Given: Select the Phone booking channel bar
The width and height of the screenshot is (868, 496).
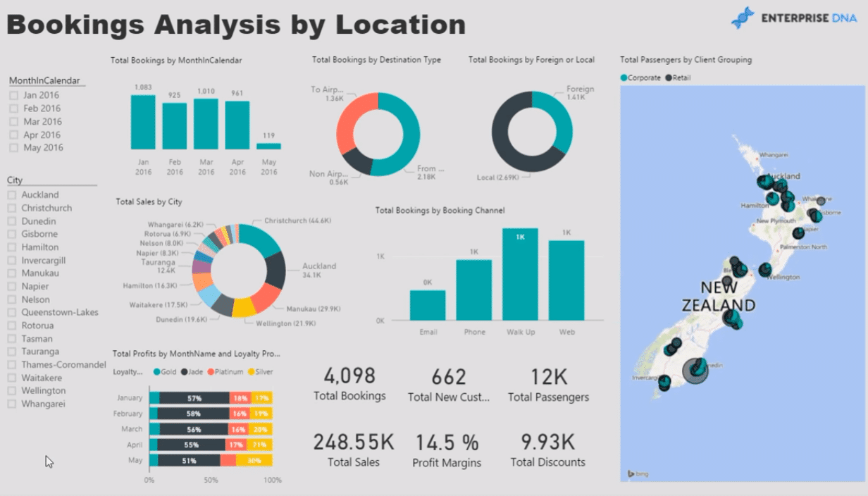Looking at the screenshot, I should 474,290.
